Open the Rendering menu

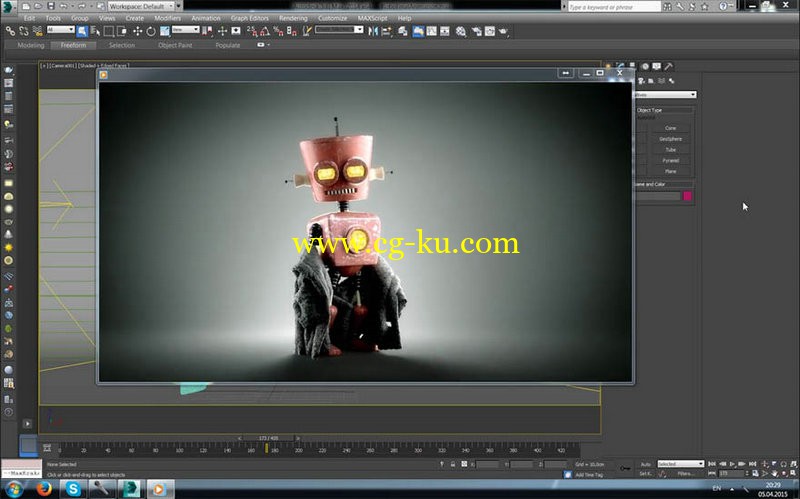(293, 18)
